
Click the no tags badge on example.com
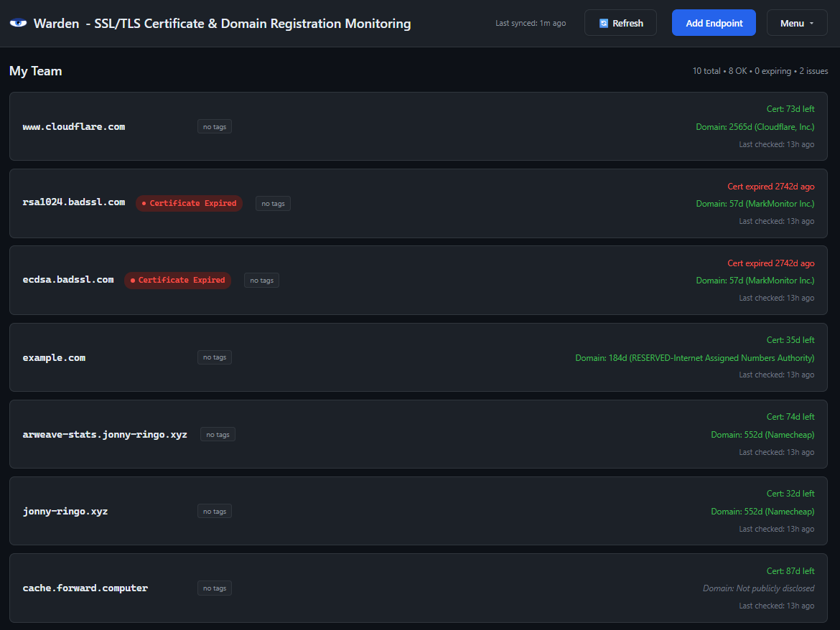(214, 357)
